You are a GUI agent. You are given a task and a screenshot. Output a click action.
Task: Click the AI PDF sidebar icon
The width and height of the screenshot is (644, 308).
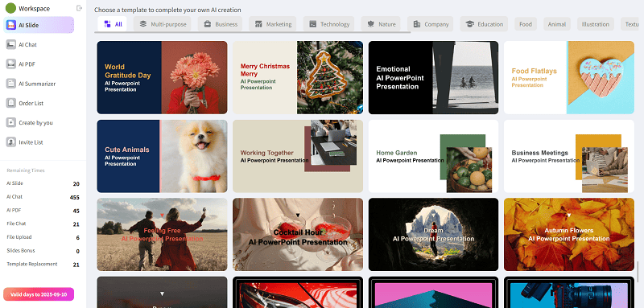(x=11, y=64)
